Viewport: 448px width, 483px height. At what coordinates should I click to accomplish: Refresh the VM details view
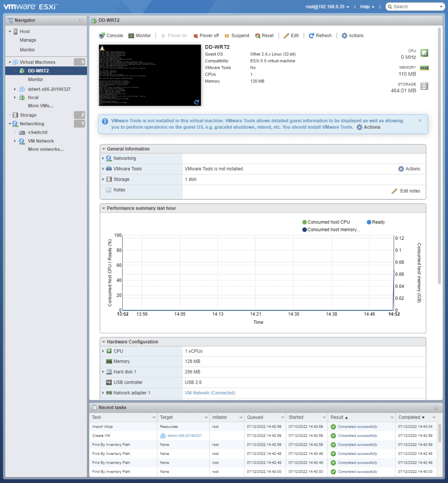click(320, 35)
